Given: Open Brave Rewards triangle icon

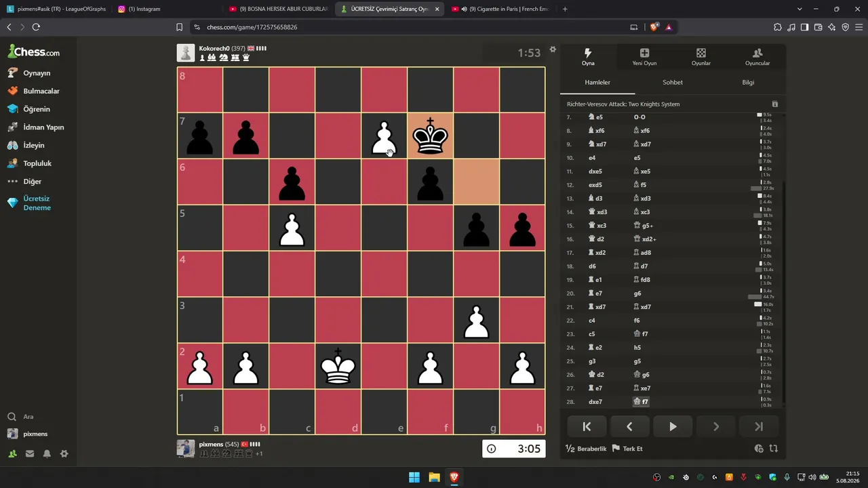Looking at the screenshot, I should point(669,27).
